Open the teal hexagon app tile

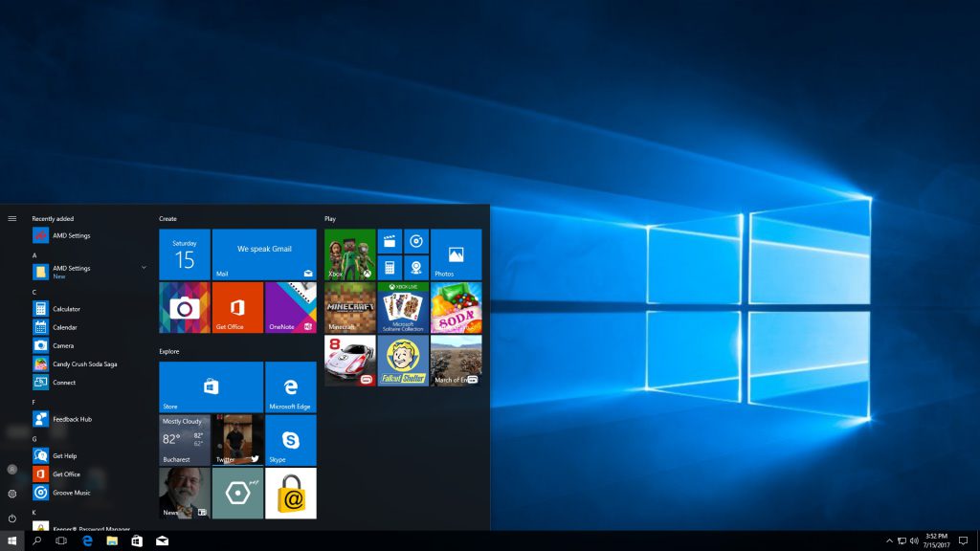click(x=237, y=493)
